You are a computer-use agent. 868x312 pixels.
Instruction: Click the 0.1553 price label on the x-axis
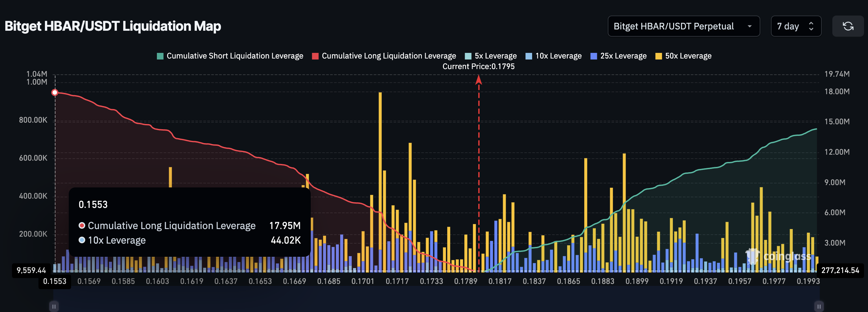point(54,281)
